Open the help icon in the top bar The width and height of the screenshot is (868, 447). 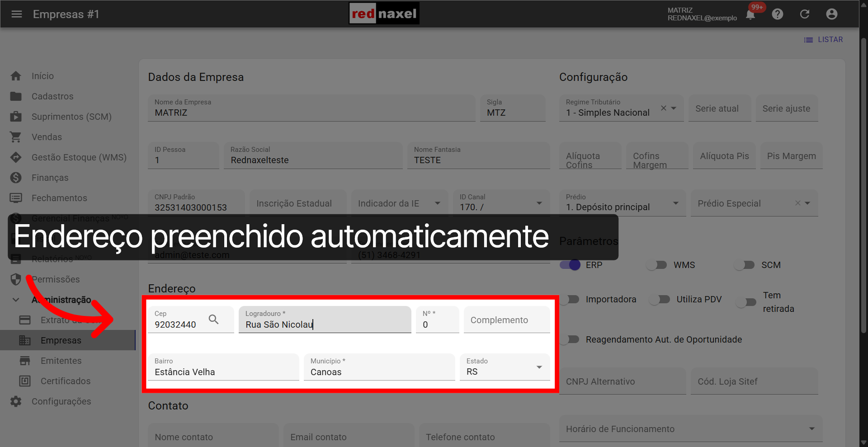[778, 14]
